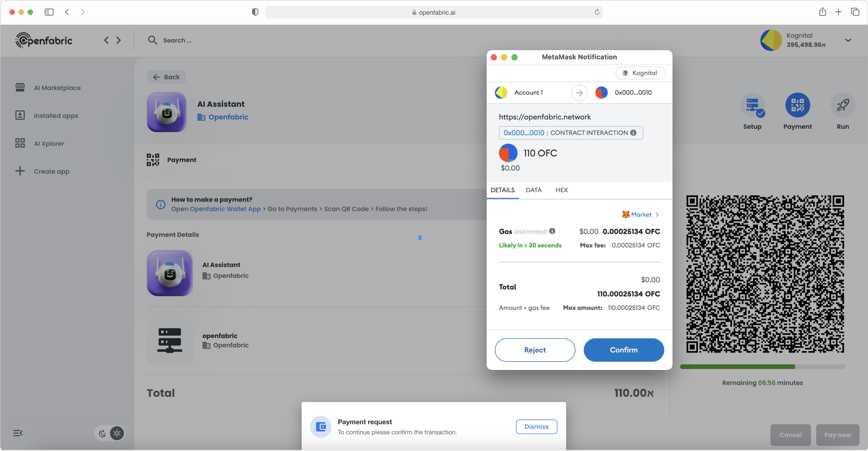Click the Gas estimated info icon
Screen dimensions: 868x451
coord(552,231)
